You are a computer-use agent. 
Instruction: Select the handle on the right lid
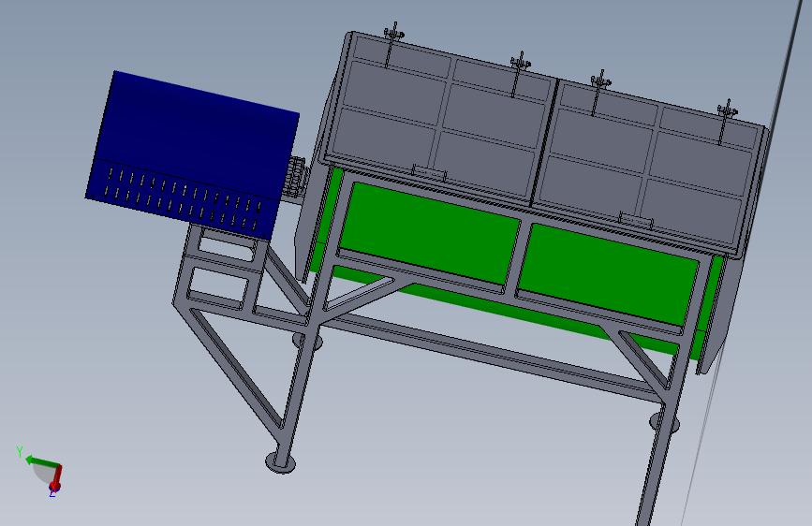tap(637, 220)
